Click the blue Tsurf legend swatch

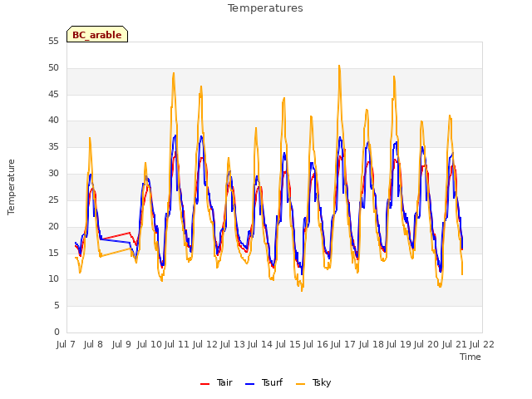pos(249,384)
